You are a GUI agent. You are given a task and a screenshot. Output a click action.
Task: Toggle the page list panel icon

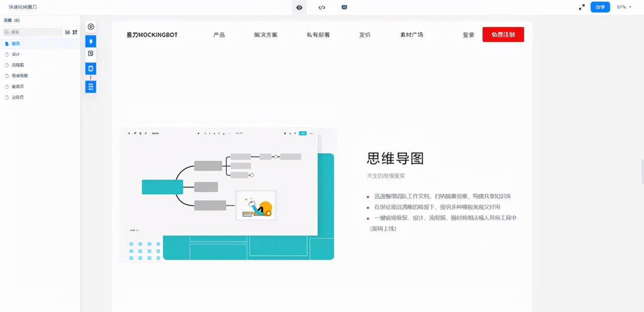91,87
